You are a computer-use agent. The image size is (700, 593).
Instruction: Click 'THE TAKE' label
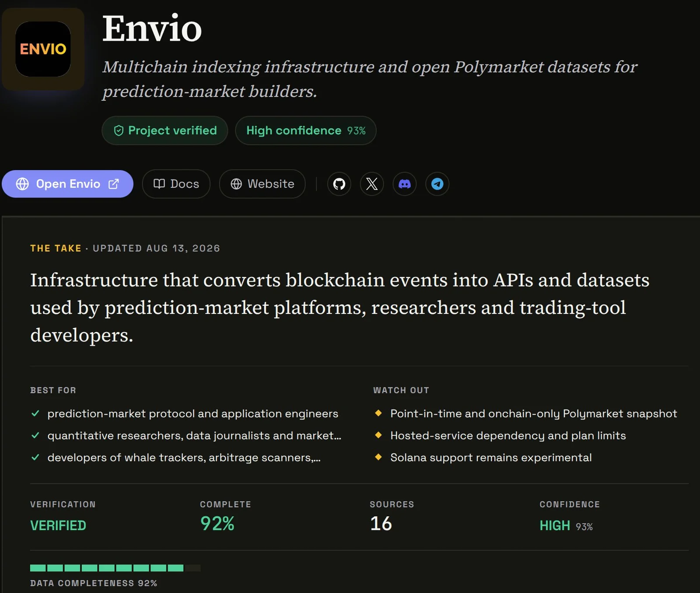(x=56, y=248)
